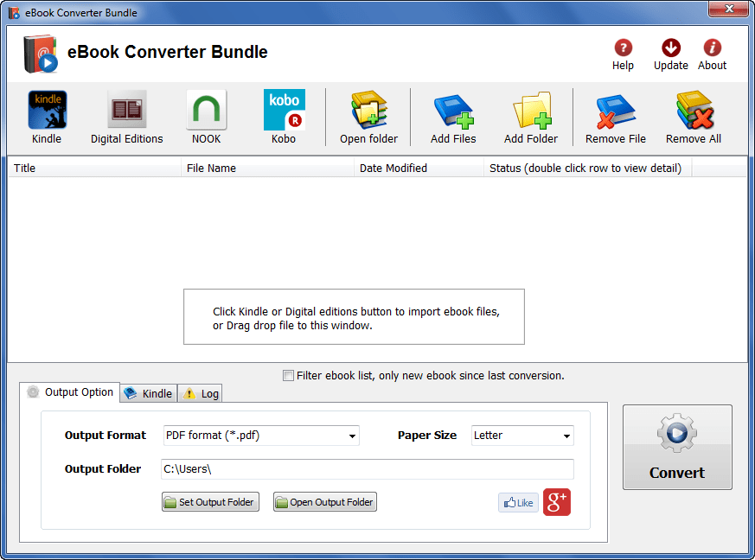The image size is (755, 560).
Task: Remove All ebooks from list
Action: [694, 117]
